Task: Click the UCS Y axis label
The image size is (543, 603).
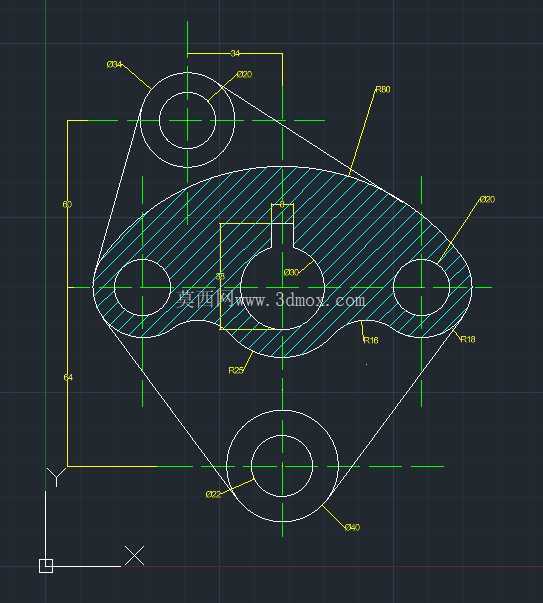Action: [56, 477]
